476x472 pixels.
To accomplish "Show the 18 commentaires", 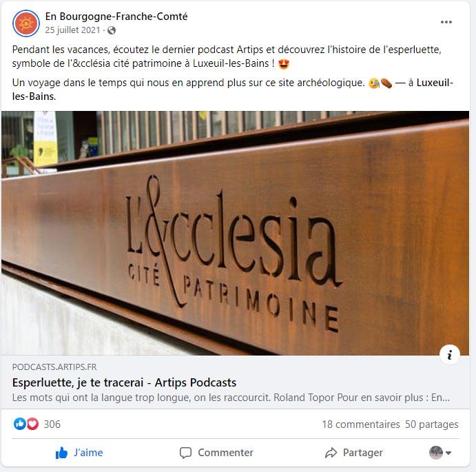I will (361, 424).
